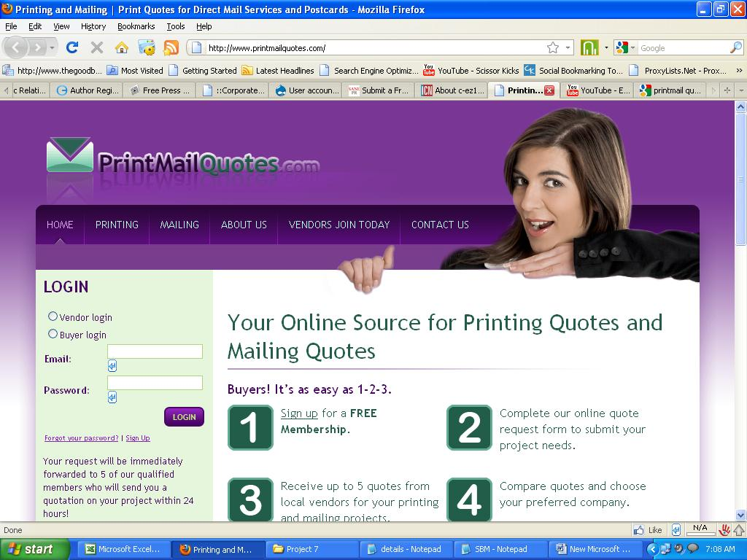The image size is (747, 560).
Task: Click the scrollbar down arrow
Action: point(740,515)
